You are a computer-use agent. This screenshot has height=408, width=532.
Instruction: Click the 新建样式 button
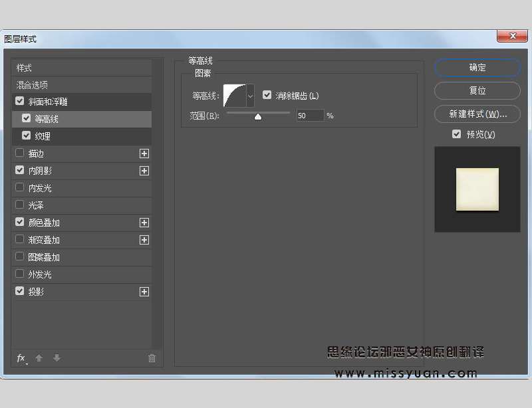click(477, 114)
